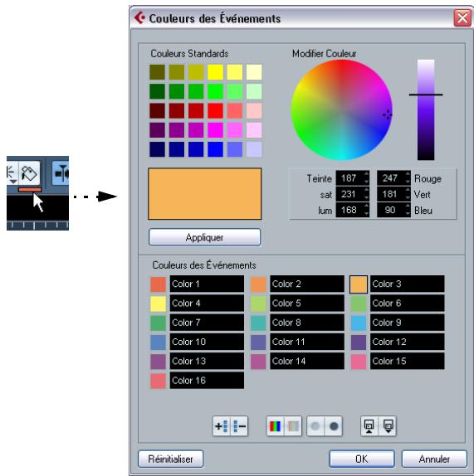Screen dimensions: 474x476
Task: Click the Vert value field showing 181
Action: [390, 194]
